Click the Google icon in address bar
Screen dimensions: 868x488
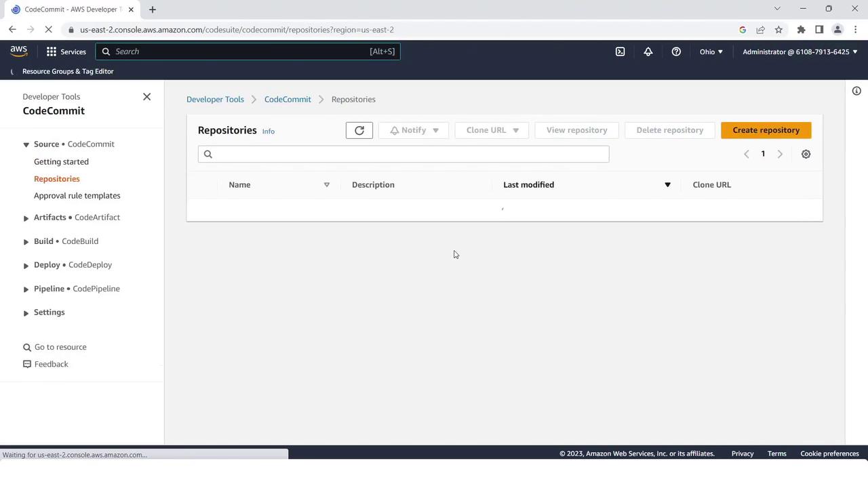(743, 30)
